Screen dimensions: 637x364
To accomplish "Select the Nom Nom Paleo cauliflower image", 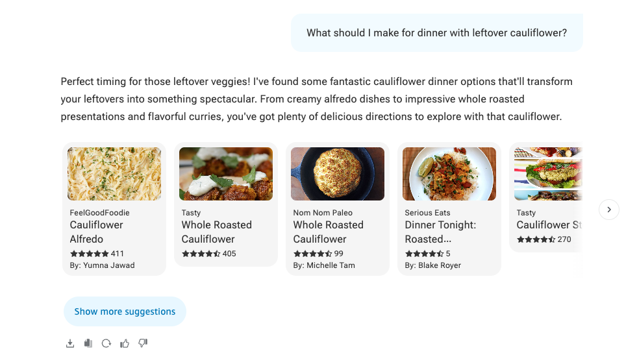I will [x=338, y=174].
